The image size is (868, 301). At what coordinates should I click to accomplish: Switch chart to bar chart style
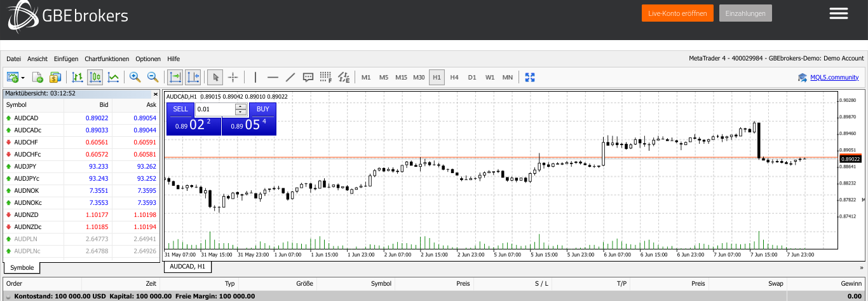pyautogui.click(x=78, y=77)
